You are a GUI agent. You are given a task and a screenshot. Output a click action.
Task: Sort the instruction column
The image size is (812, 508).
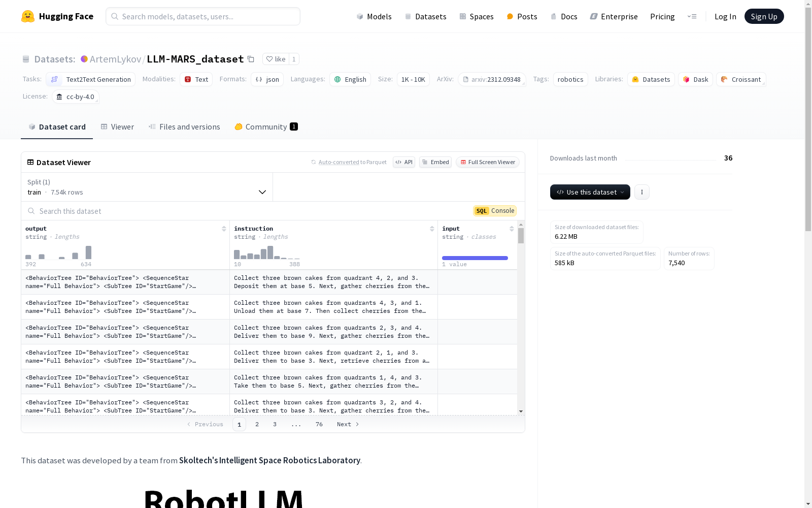[x=432, y=229]
